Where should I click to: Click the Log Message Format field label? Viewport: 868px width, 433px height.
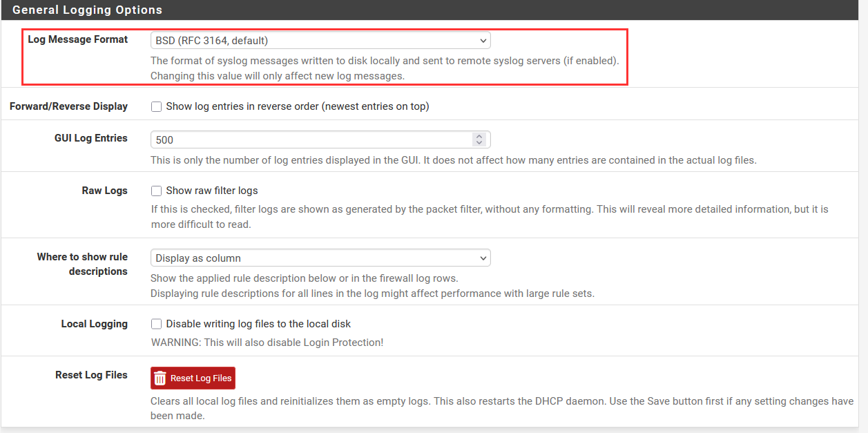(77, 39)
